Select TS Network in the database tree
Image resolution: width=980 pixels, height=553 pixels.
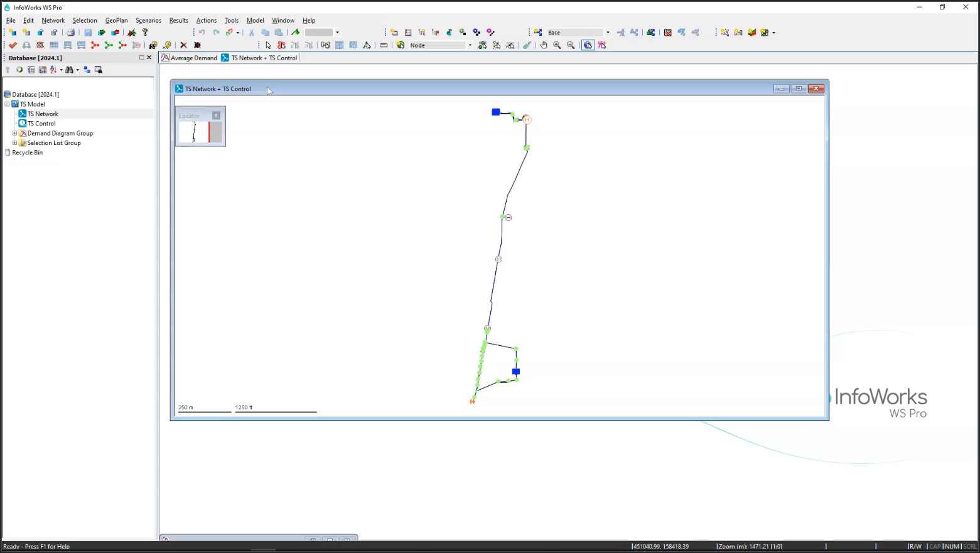[x=43, y=114]
